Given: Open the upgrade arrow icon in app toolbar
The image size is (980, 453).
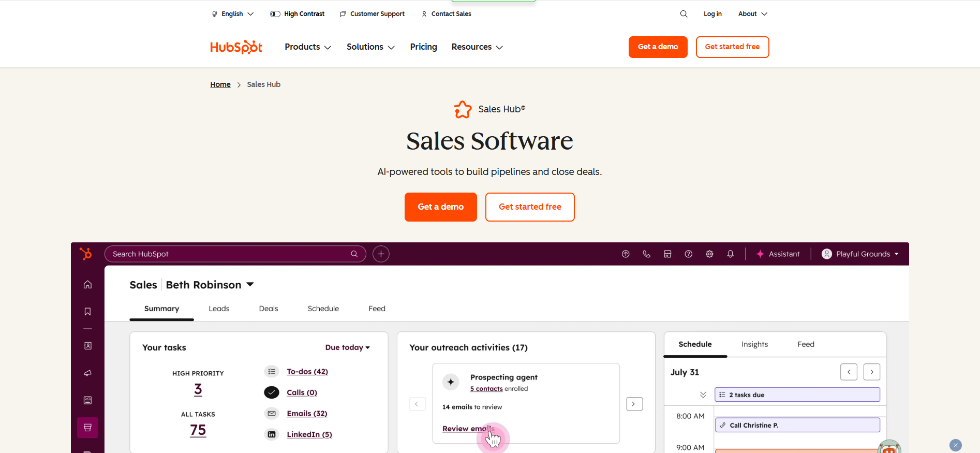Looking at the screenshot, I should pyautogui.click(x=626, y=254).
